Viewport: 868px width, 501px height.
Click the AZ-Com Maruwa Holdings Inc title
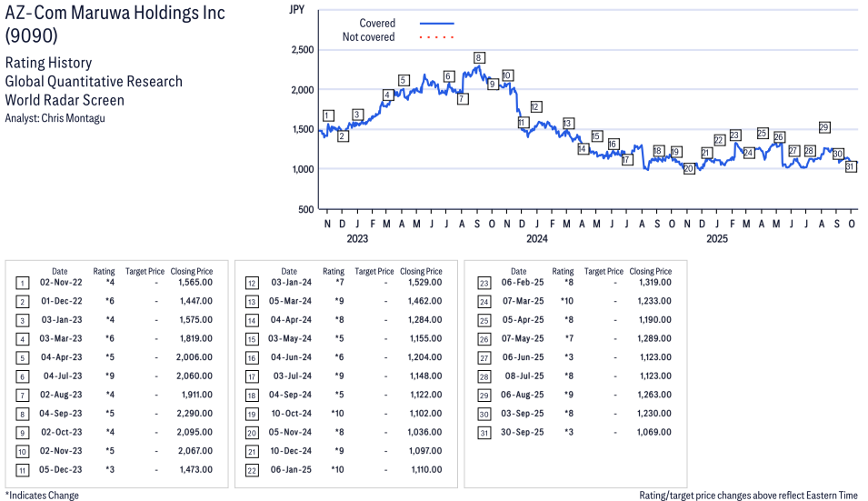click(x=115, y=14)
